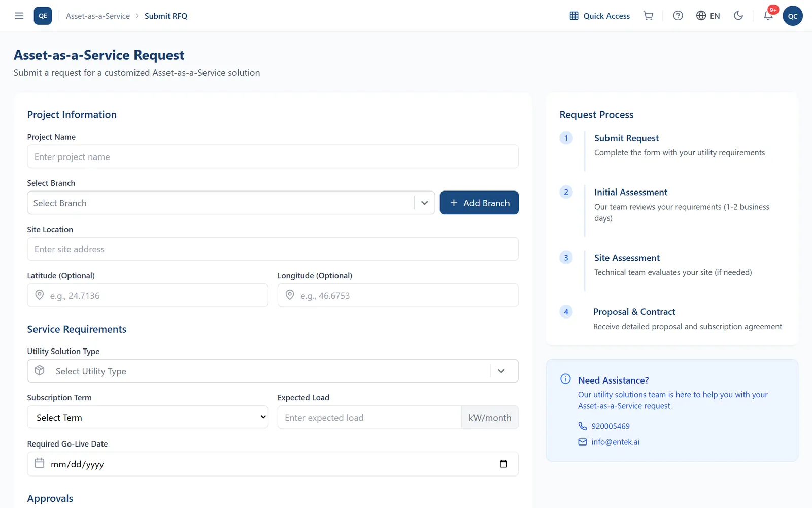Click the calendar icon left of mm/dd/yyyy

pyautogui.click(x=40, y=463)
